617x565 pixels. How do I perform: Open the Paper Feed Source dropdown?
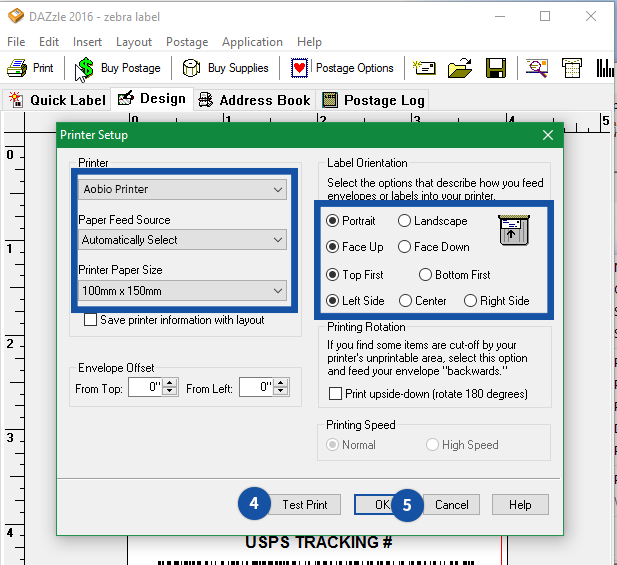[182, 240]
